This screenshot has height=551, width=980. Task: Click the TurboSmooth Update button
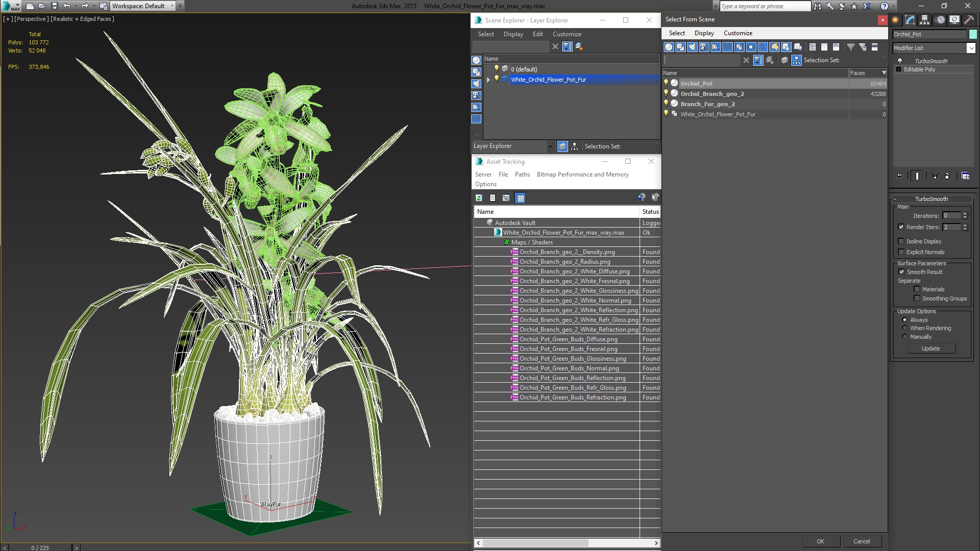click(x=930, y=348)
